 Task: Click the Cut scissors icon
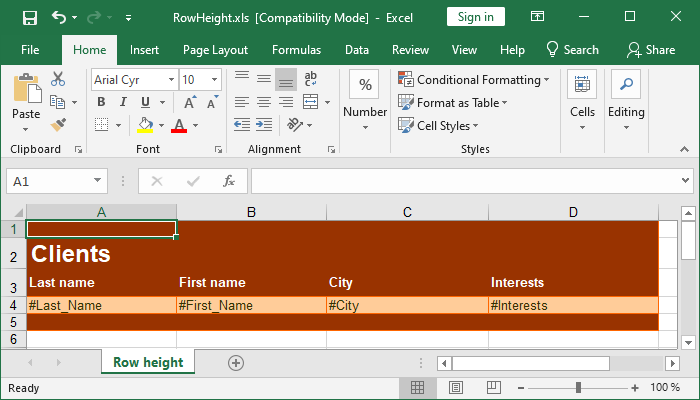(58, 79)
